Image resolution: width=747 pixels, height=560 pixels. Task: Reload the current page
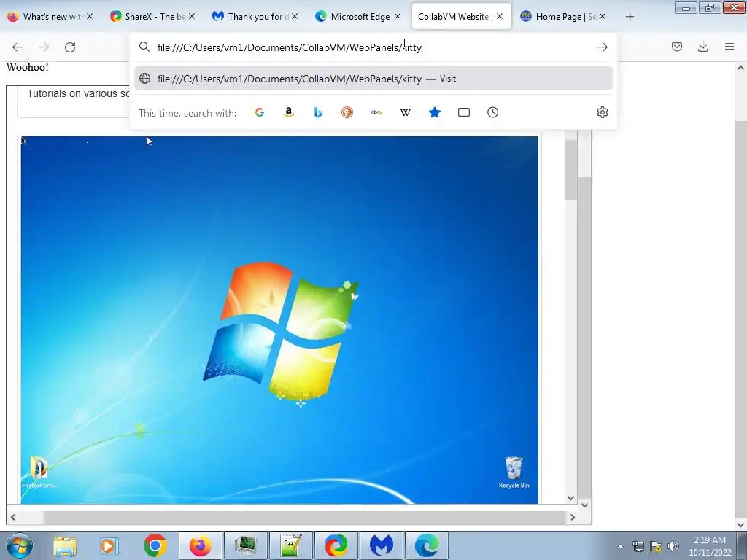click(x=70, y=47)
